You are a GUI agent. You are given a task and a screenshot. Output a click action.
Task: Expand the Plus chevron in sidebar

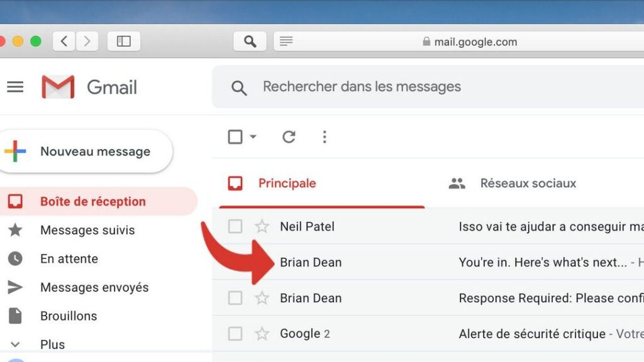pyautogui.click(x=15, y=344)
